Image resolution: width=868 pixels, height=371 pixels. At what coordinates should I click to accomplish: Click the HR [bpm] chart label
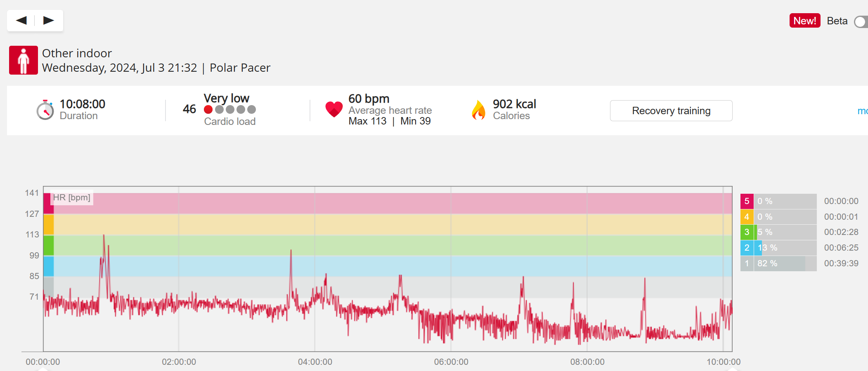pyautogui.click(x=72, y=197)
